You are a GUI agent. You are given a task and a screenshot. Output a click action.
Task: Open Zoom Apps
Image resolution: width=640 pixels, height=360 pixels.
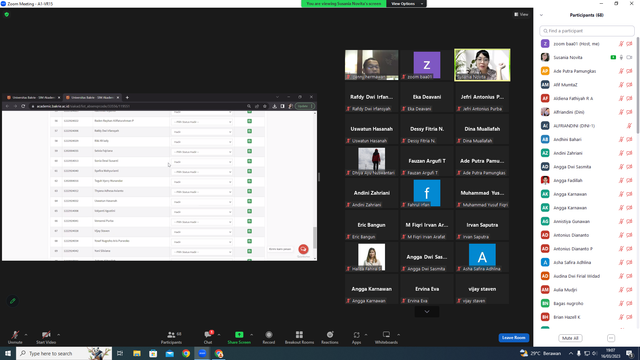point(356,337)
